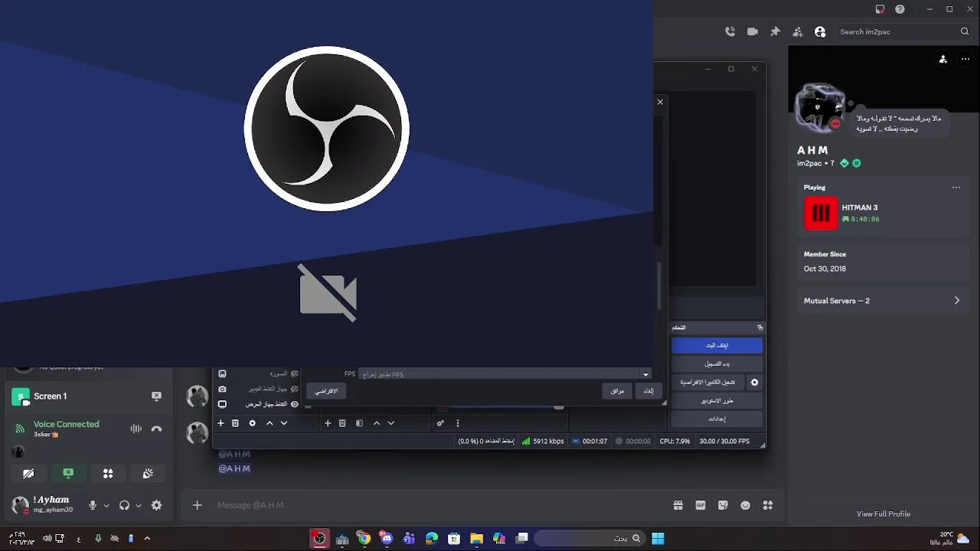
Task: Click the AHM profile avatar
Action: [818, 106]
